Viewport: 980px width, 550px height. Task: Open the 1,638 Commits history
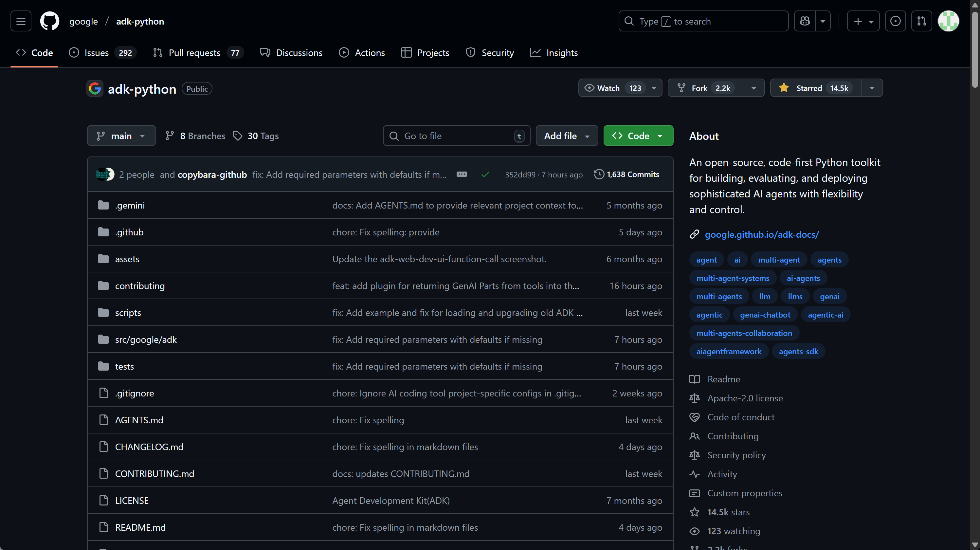[626, 174]
